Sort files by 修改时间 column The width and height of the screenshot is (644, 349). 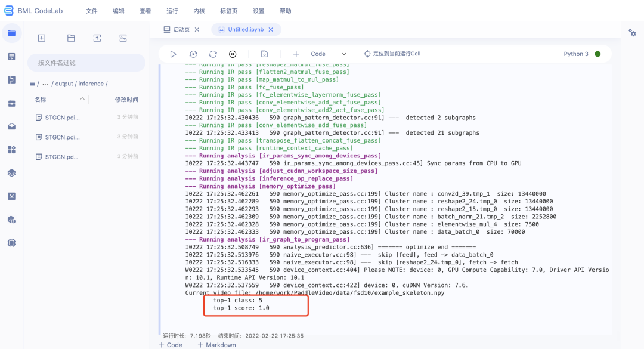coord(126,100)
